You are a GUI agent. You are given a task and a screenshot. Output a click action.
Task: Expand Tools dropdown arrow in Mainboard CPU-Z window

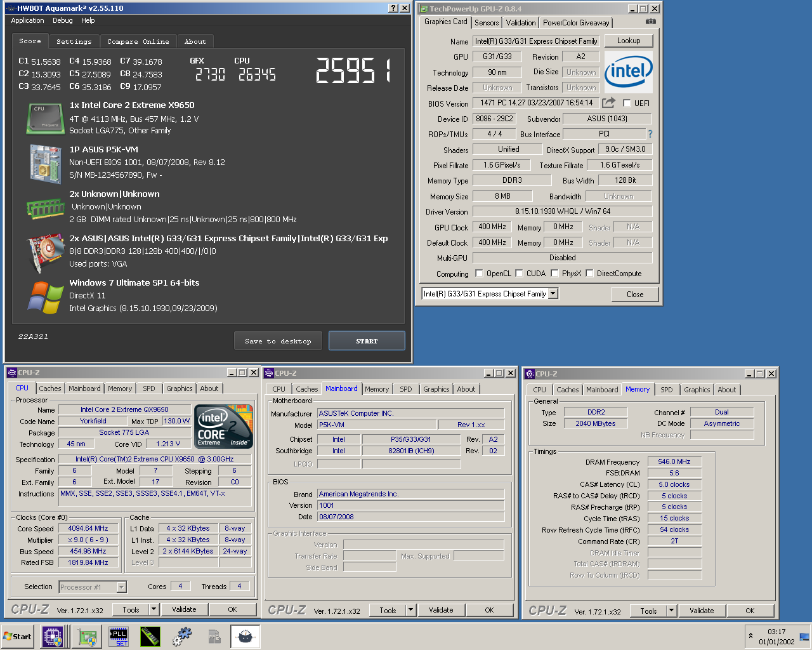[x=410, y=610]
